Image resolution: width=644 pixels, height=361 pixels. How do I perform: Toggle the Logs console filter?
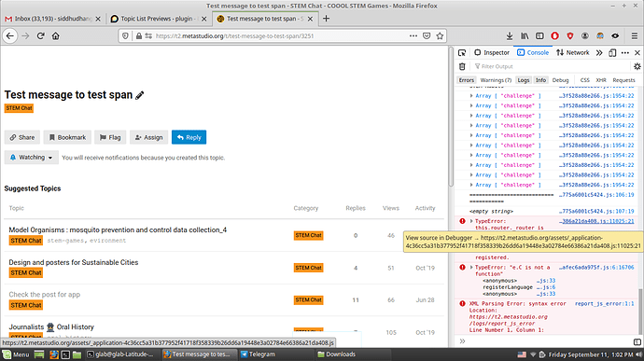tap(524, 80)
